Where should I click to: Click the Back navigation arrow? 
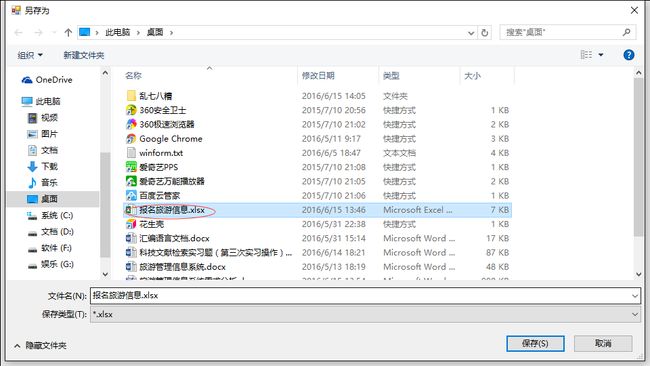coord(18,32)
